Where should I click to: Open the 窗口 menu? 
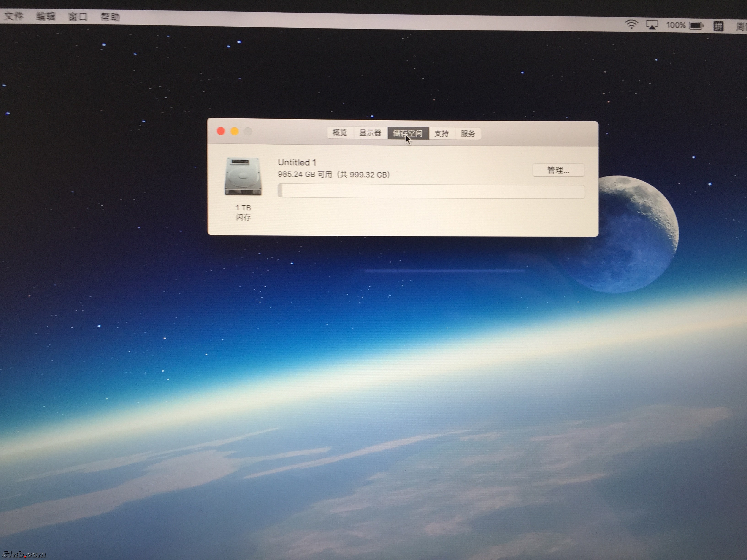click(78, 16)
